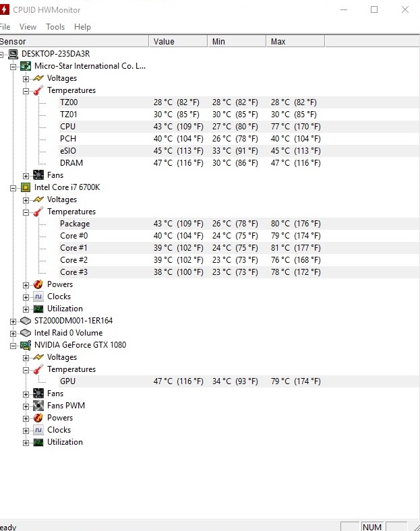Click the DESKTOP-235DA3R computer icon

[x=13, y=54]
